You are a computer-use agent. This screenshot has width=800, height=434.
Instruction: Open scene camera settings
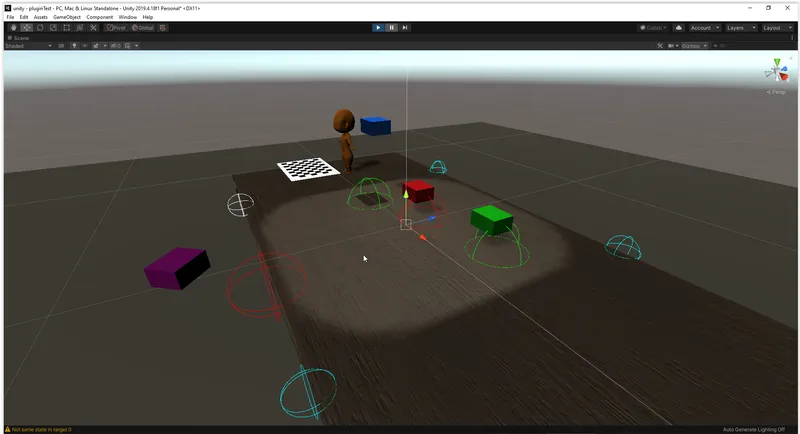673,46
